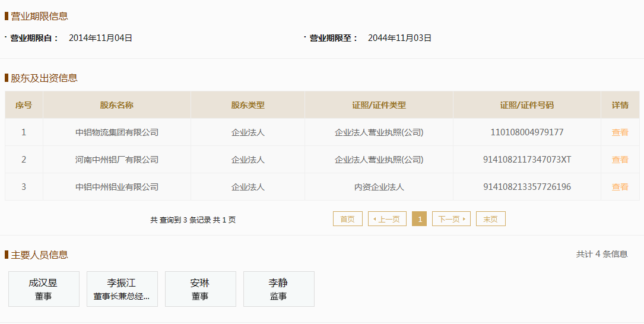Click the 序号 column header

coord(23,104)
